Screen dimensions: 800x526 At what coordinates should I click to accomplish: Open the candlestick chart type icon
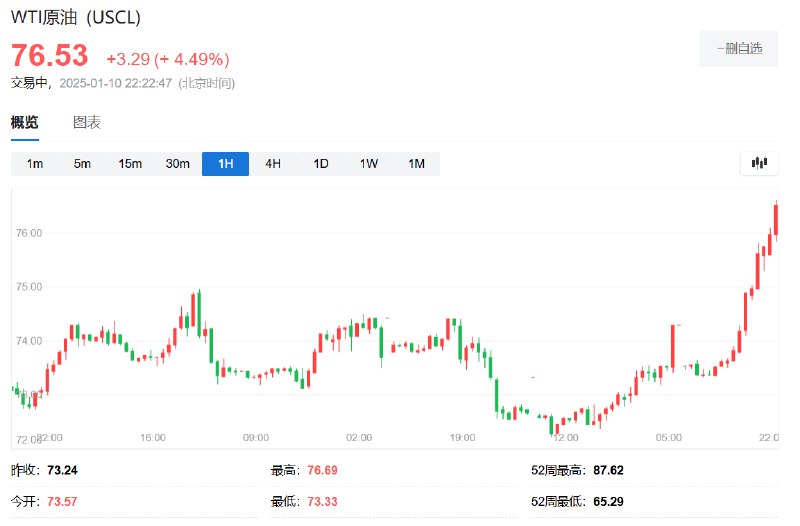point(759,163)
